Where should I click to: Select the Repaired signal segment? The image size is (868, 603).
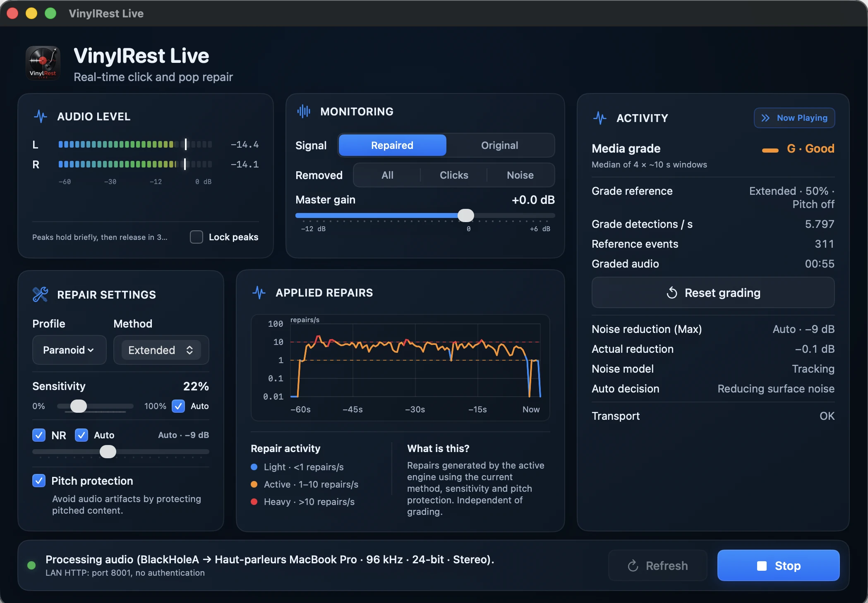(392, 145)
